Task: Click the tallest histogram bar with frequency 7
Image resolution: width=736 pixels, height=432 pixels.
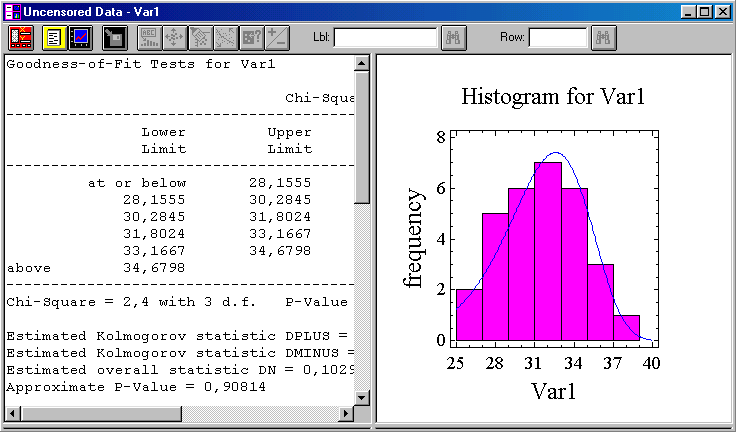Action: pyautogui.click(x=548, y=251)
